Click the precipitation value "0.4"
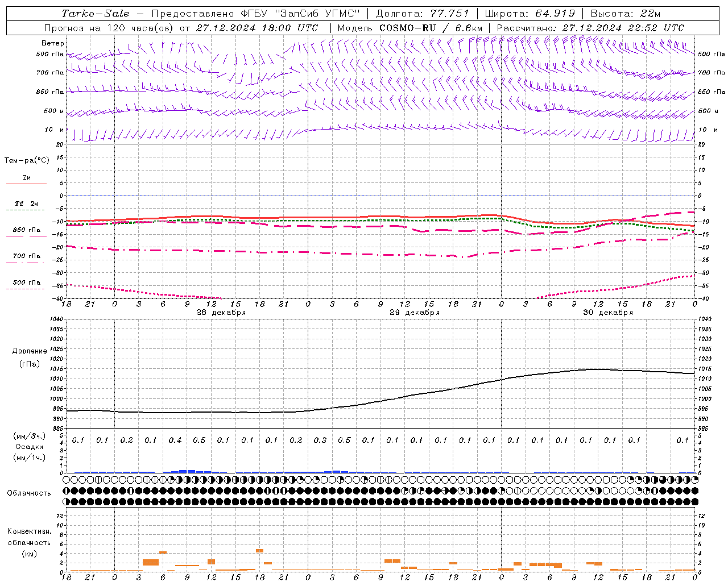The image size is (728, 582). tap(175, 440)
